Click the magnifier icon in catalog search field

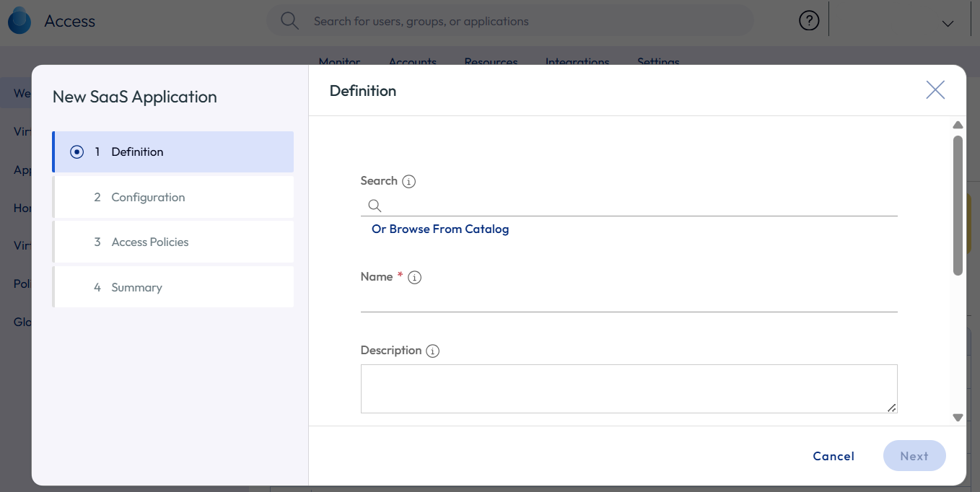point(375,206)
